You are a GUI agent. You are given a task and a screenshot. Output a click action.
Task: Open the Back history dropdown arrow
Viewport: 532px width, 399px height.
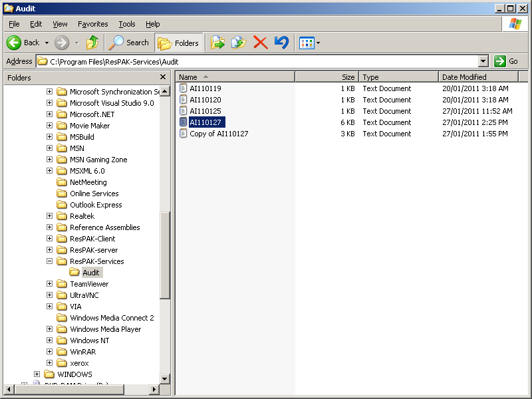(47, 43)
